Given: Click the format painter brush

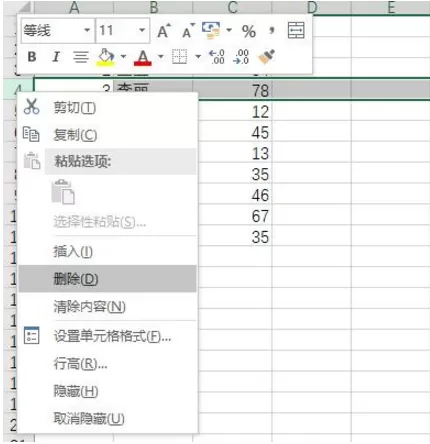Looking at the screenshot, I should (x=267, y=57).
